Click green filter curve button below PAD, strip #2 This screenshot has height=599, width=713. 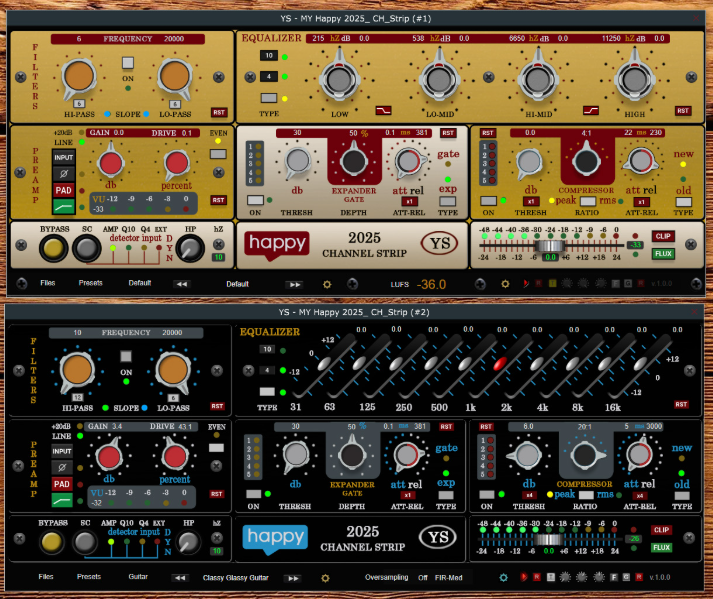pyautogui.click(x=62, y=500)
